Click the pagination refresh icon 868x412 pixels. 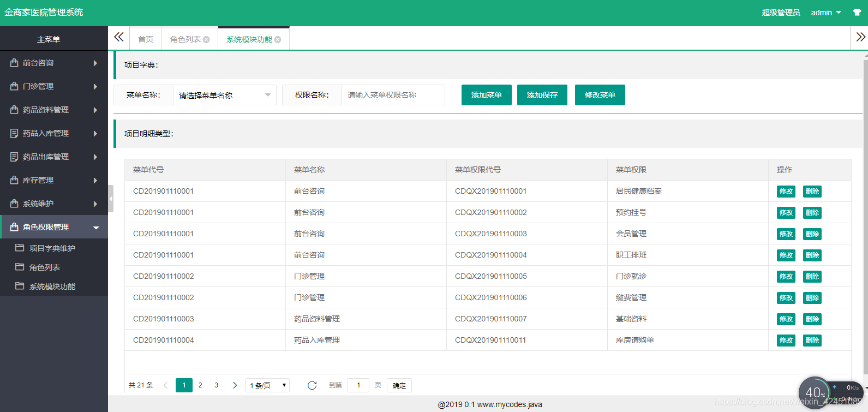click(312, 385)
